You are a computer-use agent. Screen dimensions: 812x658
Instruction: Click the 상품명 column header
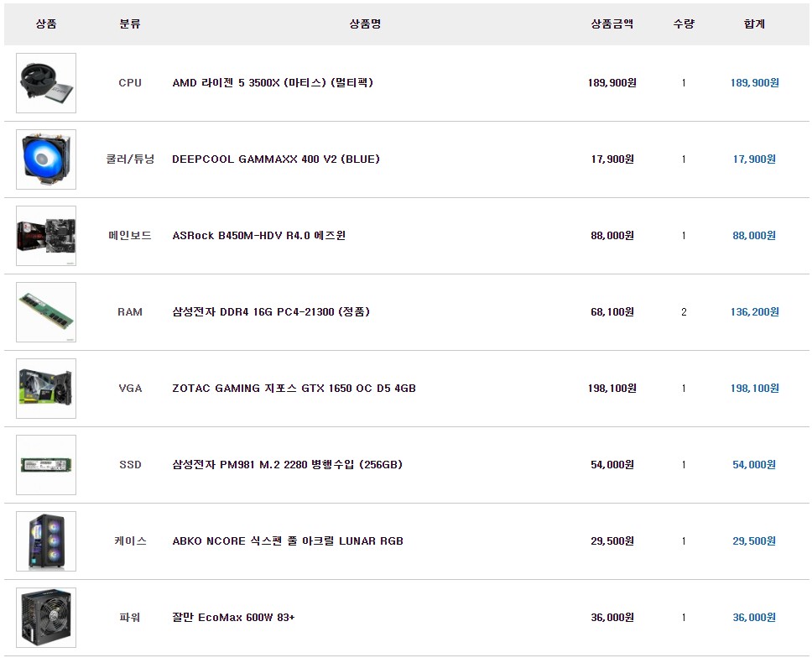click(365, 24)
